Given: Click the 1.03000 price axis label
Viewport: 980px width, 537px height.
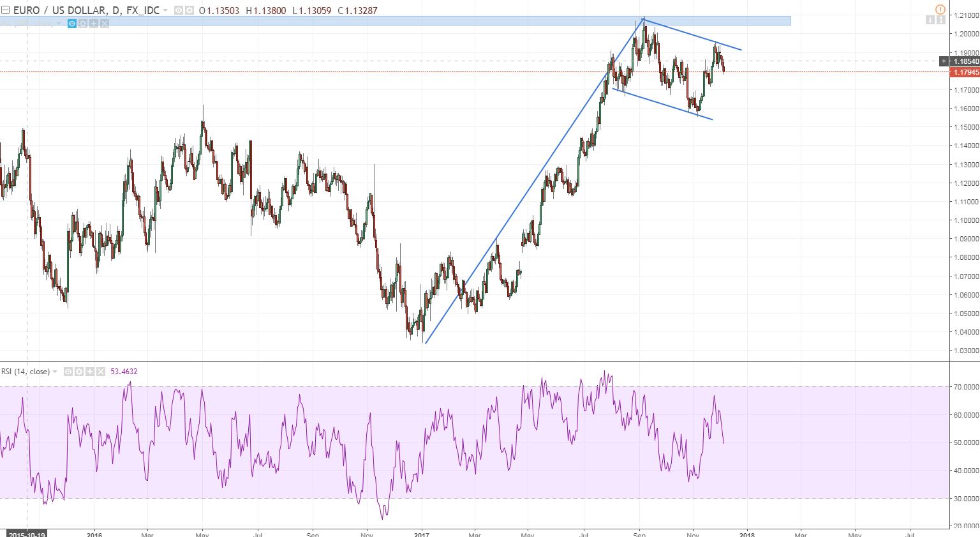Looking at the screenshot, I should coord(966,351).
